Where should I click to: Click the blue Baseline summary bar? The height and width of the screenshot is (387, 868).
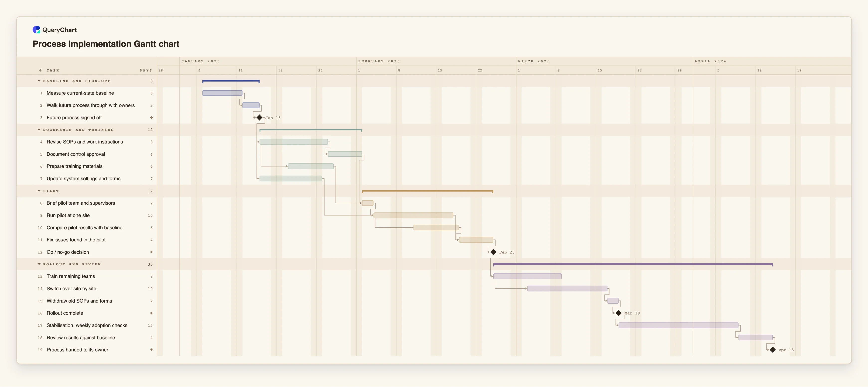point(231,81)
